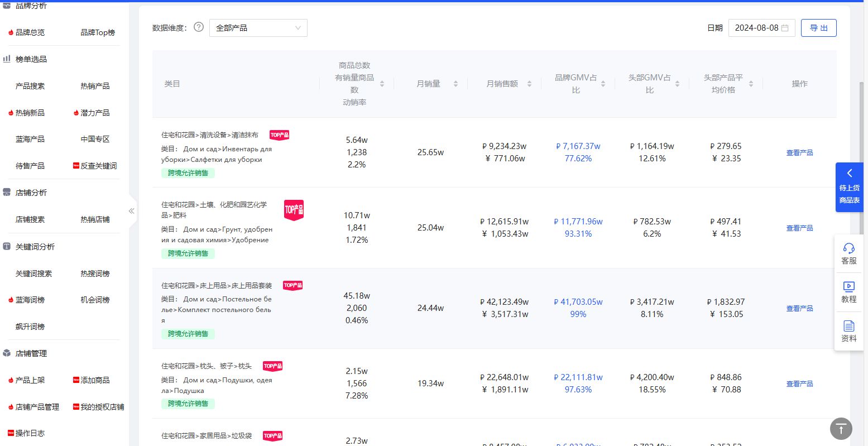Expand 榜单选品 sidebar section
This screenshot has height=446, width=868.
click(31, 59)
